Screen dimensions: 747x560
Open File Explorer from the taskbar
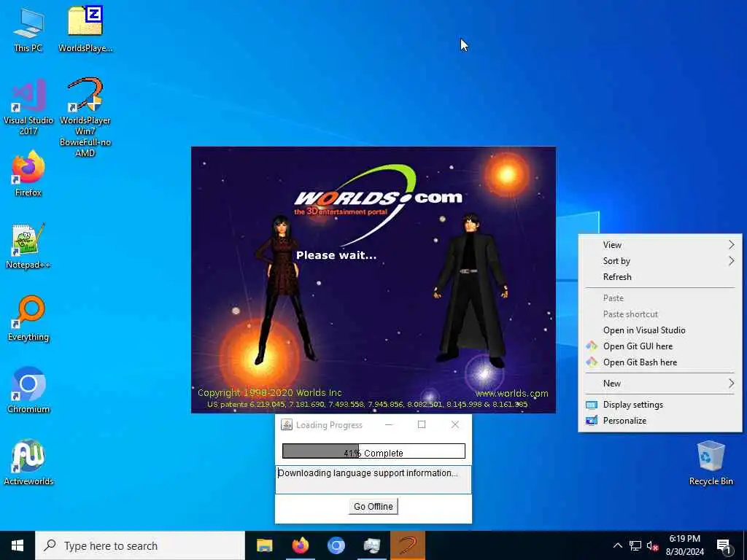pyautogui.click(x=264, y=545)
